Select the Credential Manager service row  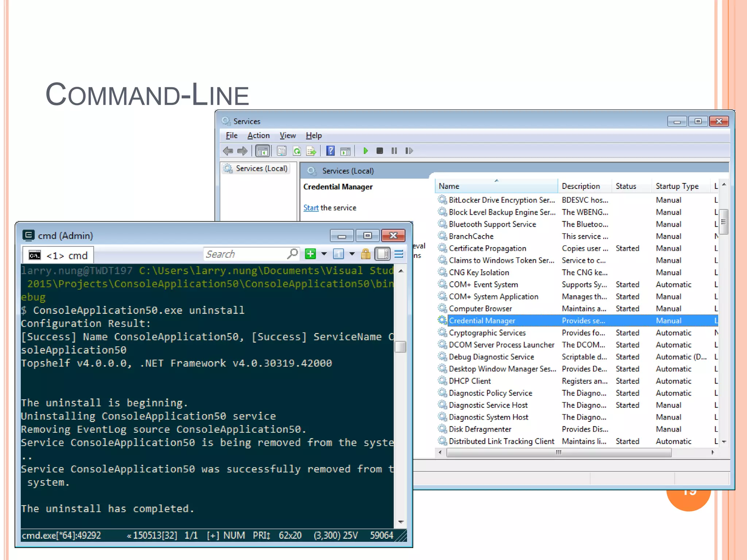578,320
